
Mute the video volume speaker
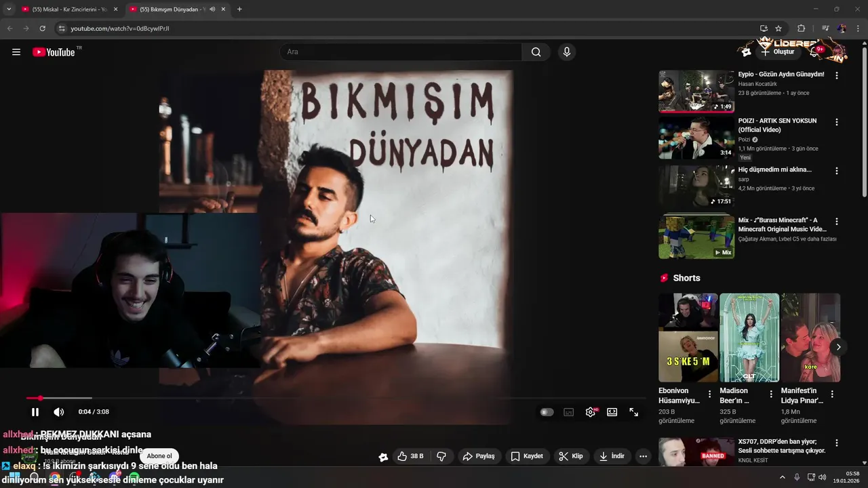point(59,412)
